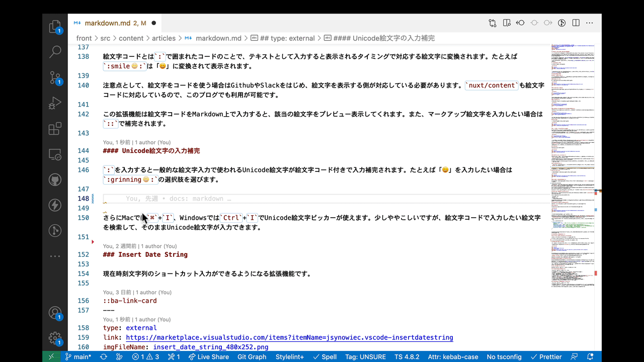This screenshot has width=644, height=362.
Task: Open the GitHub sidebar panel
Action: pos(55,179)
